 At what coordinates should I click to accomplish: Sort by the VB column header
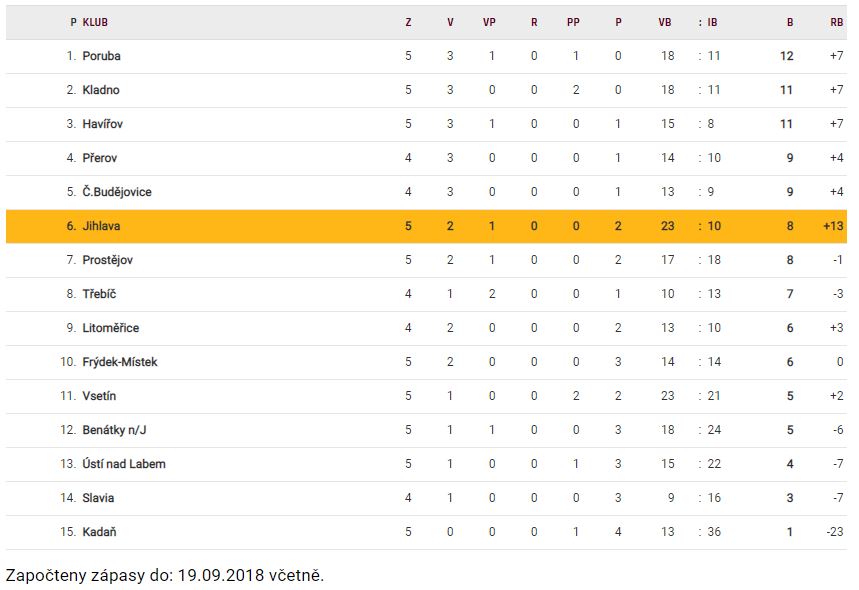point(665,22)
